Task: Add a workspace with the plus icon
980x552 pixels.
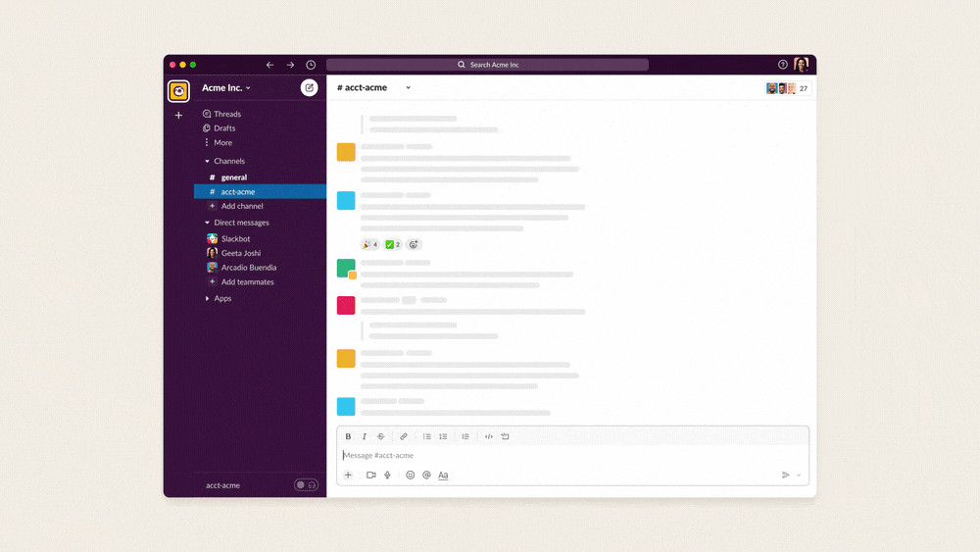Action: click(x=178, y=115)
